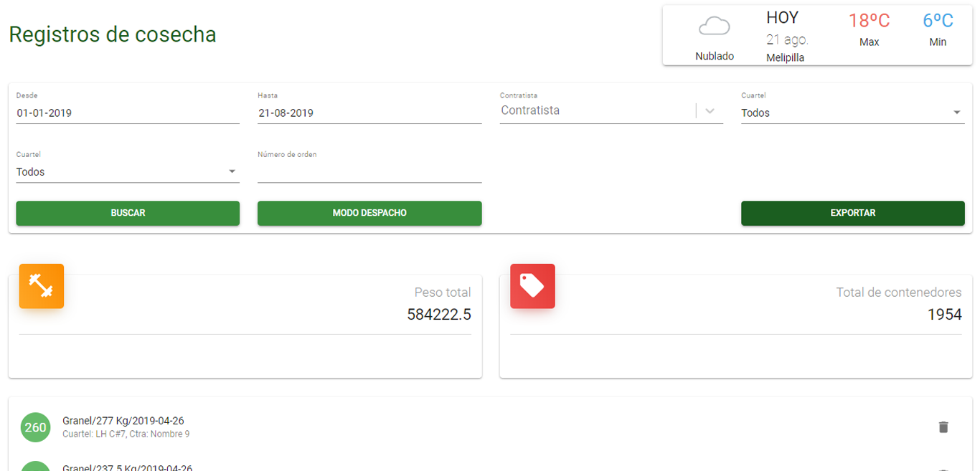Select the Total de contenedores value 1954
The height and width of the screenshot is (471, 980).
pos(944,314)
